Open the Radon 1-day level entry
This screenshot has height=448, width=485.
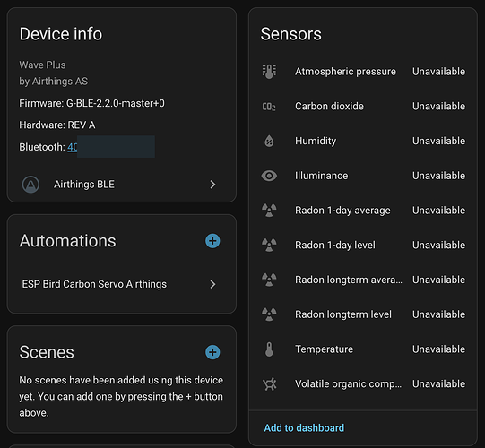click(363, 245)
